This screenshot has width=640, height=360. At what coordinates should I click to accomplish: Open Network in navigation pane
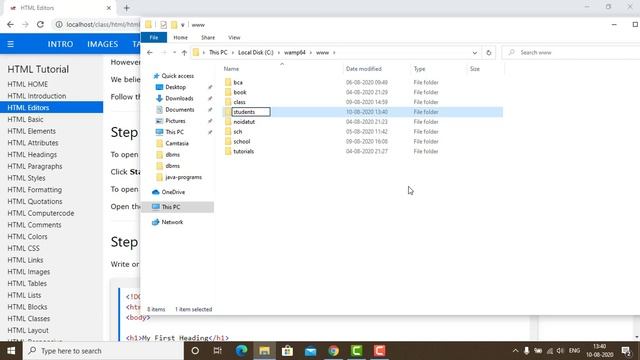tap(172, 222)
